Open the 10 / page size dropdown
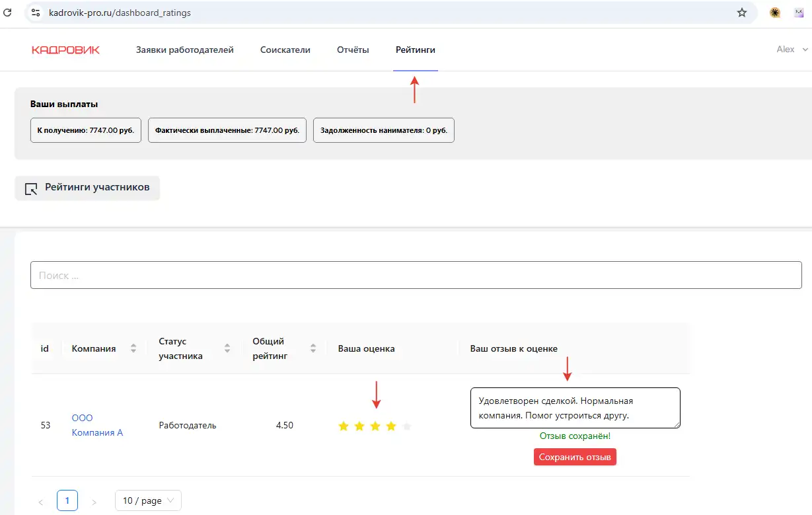Screen dimensions: 812x515 tap(148, 500)
